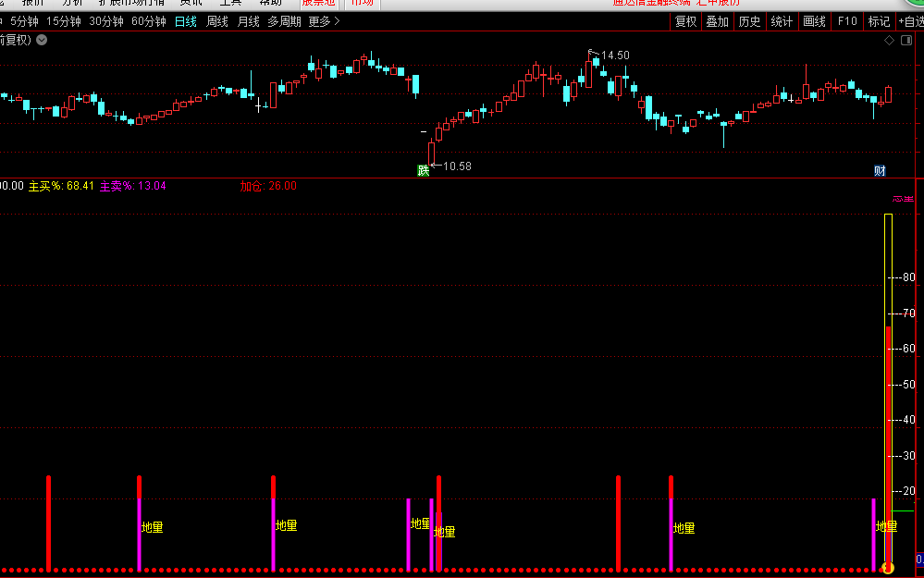Switch to the 日线 daily period
This screenshot has height=578, width=924.
pyautogui.click(x=185, y=21)
